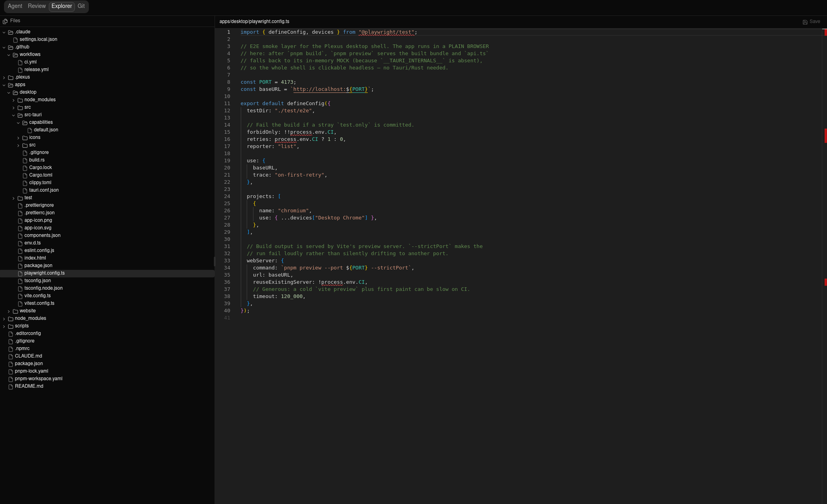Expand the .plexus folder chevron
827x504 pixels.
click(4, 77)
